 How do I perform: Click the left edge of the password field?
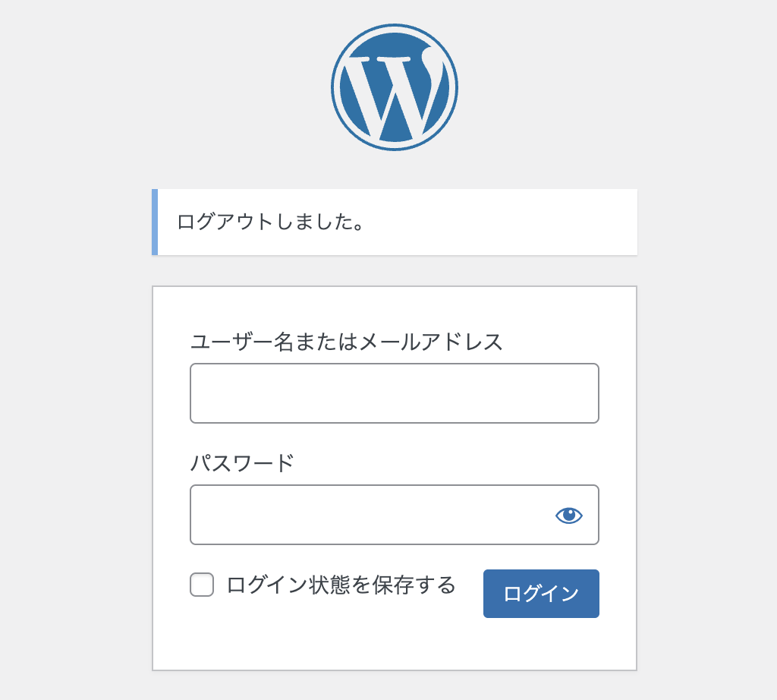pyautogui.click(x=194, y=515)
